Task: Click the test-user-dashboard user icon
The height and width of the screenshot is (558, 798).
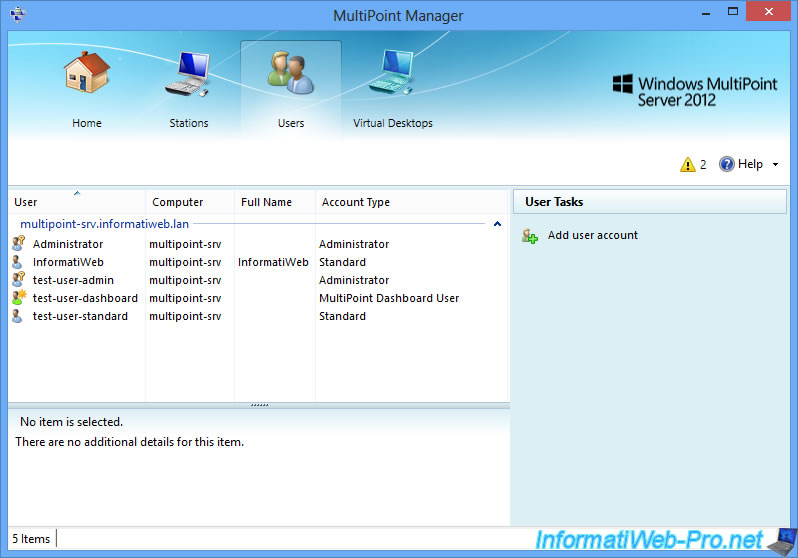Action: [18, 298]
